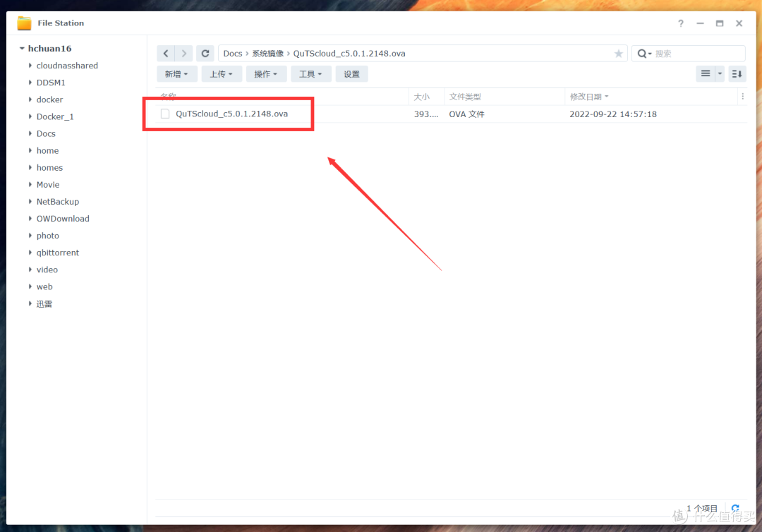The width and height of the screenshot is (762, 532).
Task: Click the 393.... size cell
Action: click(x=426, y=114)
